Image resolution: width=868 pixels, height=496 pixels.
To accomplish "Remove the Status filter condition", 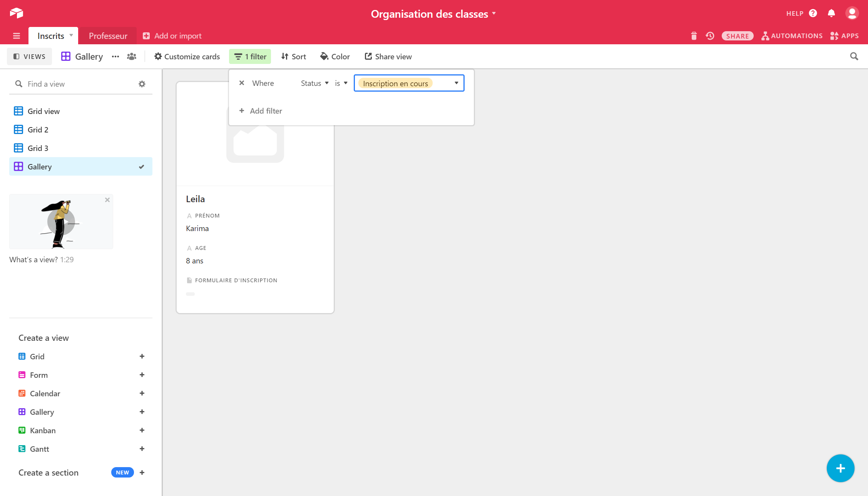I will click(242, 83).
